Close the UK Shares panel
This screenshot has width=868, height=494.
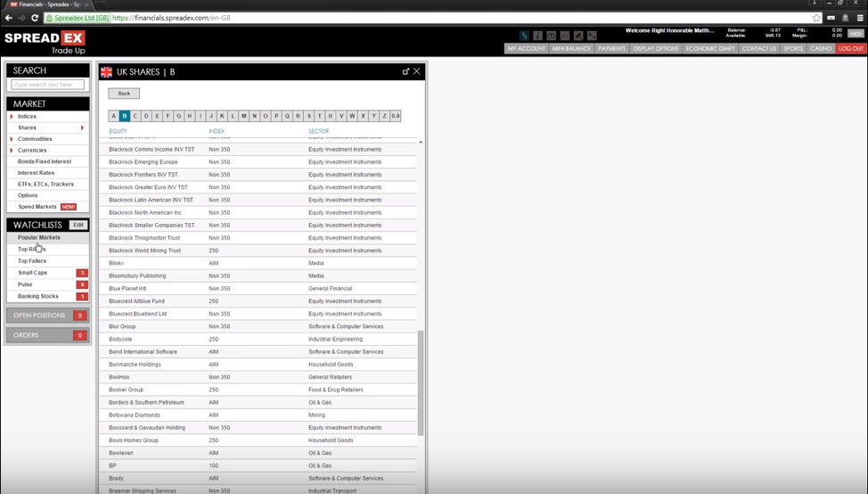(417, 71)
